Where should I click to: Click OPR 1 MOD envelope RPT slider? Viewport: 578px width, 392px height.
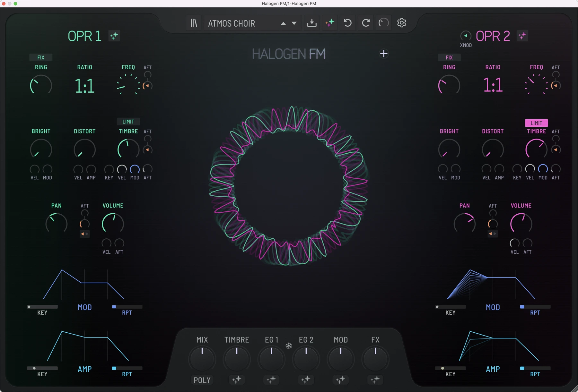(127, 307)
